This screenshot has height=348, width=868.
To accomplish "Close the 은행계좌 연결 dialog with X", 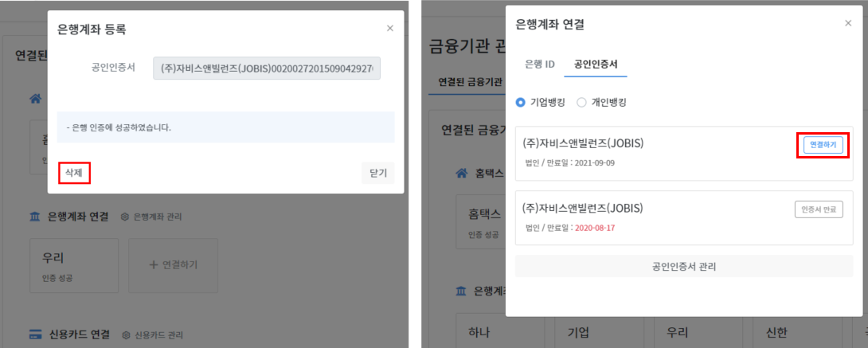I will (848, 23).
